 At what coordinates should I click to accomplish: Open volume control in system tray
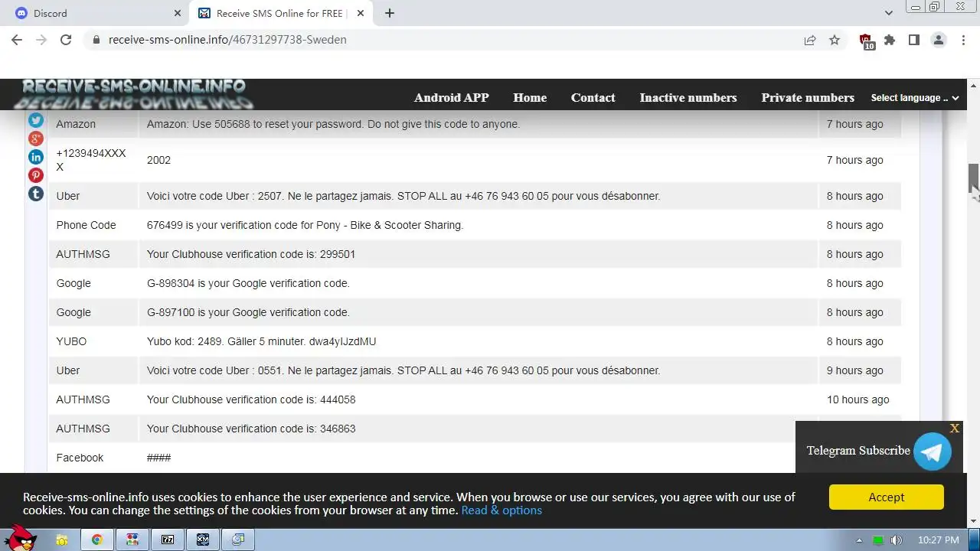(897, 540)
